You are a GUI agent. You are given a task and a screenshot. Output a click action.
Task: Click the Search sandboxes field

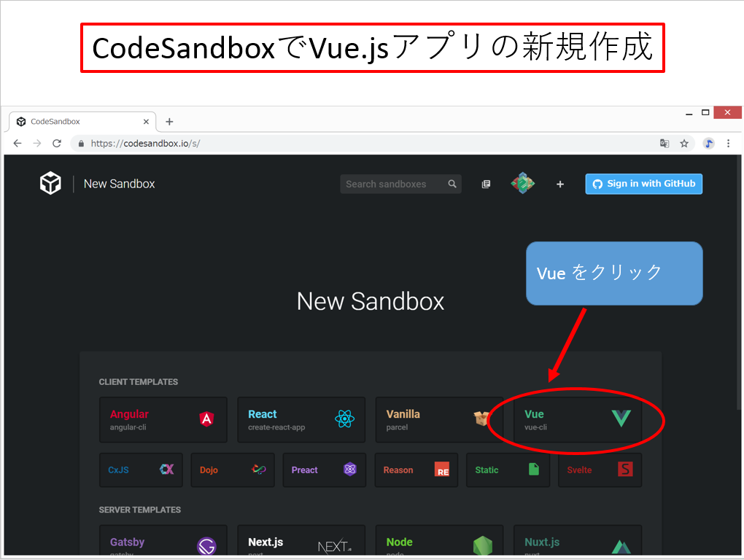pyautogui.click(x=394, y=184)
